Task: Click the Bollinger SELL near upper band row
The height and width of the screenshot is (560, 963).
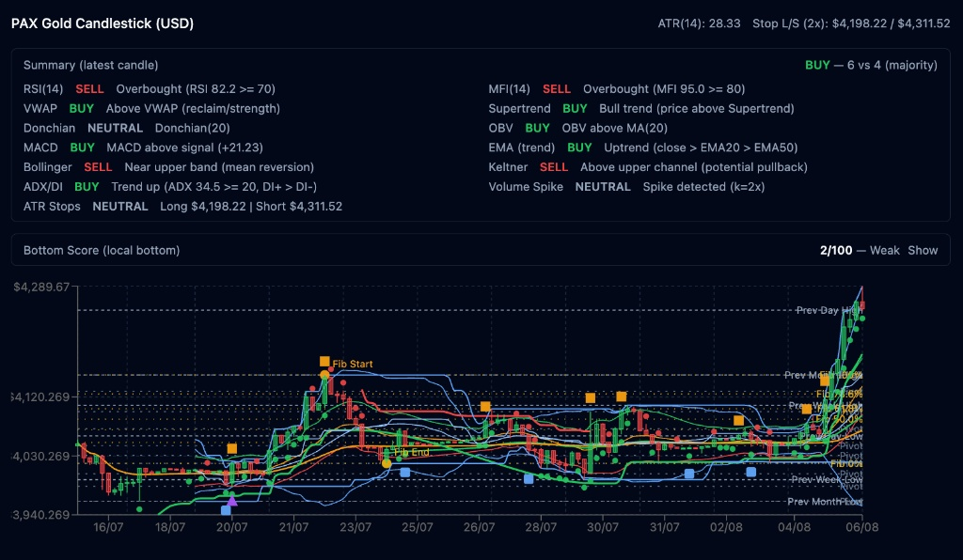Action: tap(169, 167)
